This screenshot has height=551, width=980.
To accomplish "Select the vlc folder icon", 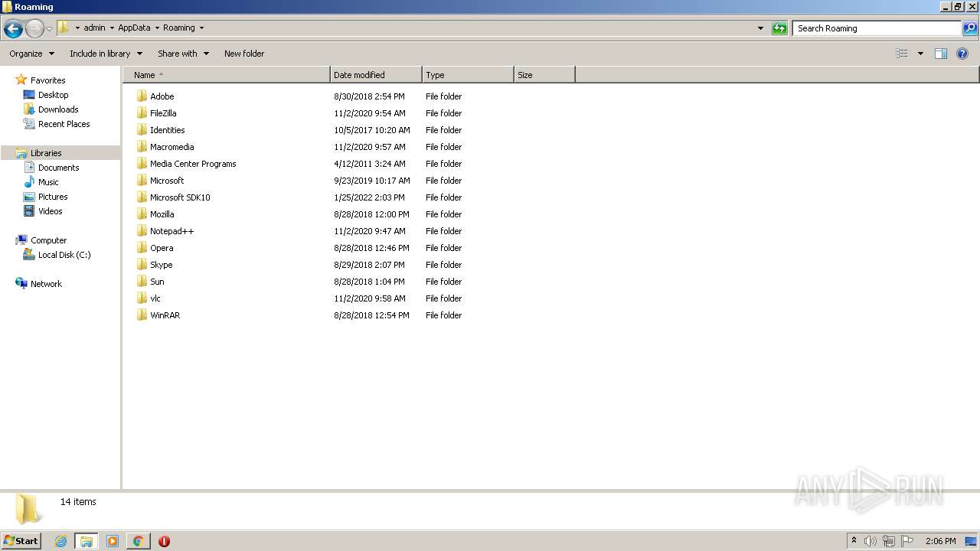I will 142,298.
